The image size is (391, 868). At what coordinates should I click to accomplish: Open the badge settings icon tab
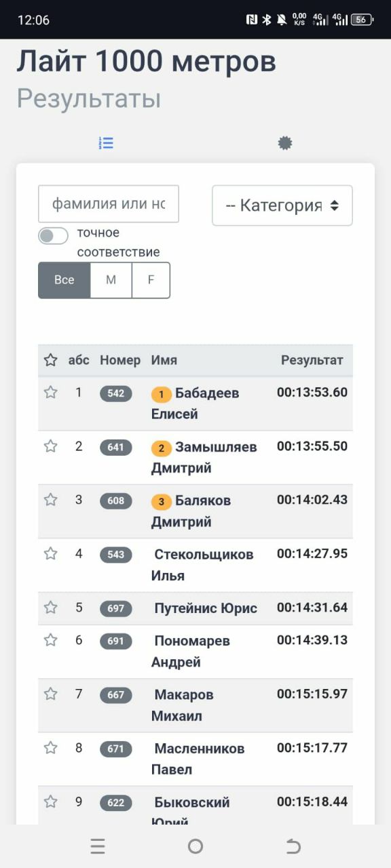(285, 143)
